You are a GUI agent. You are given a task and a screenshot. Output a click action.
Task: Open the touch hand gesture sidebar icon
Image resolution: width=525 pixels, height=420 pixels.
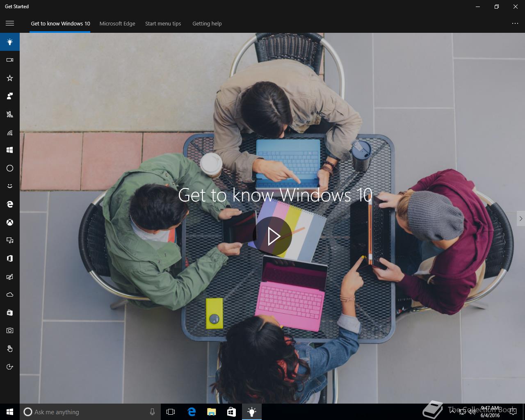pos(10,349)
